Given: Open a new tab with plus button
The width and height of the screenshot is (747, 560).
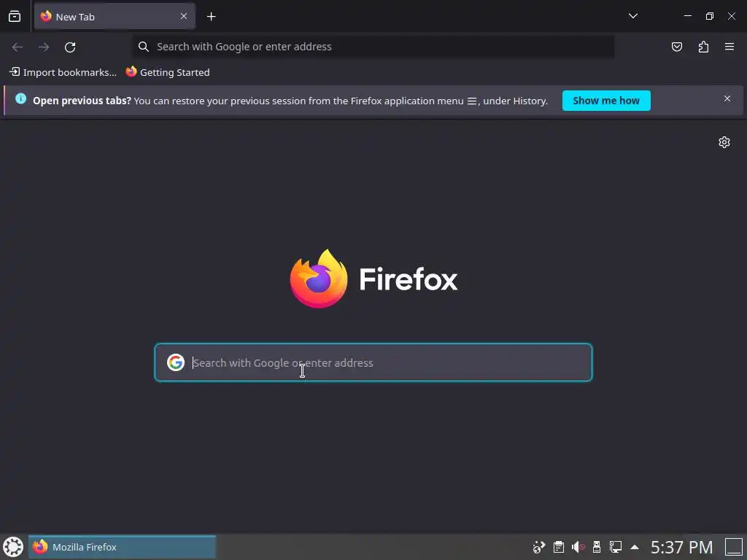Looking at the screenshot, I should point(211,17).
